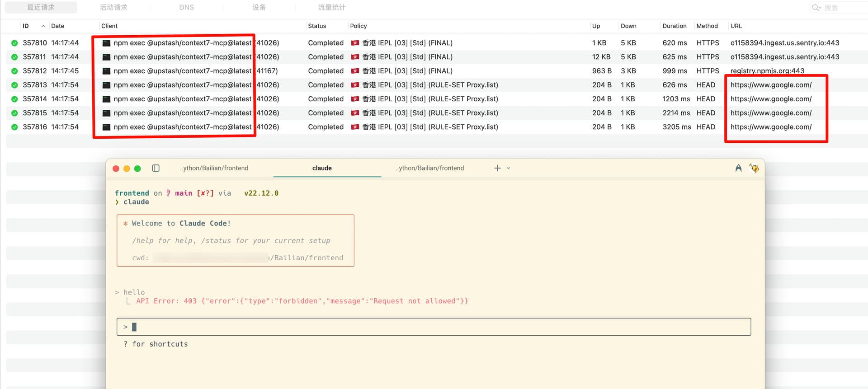Viewport: 868px width, 389px height.
Task: Expand the new-tab dropdown chevron
Action: [508, 168]
